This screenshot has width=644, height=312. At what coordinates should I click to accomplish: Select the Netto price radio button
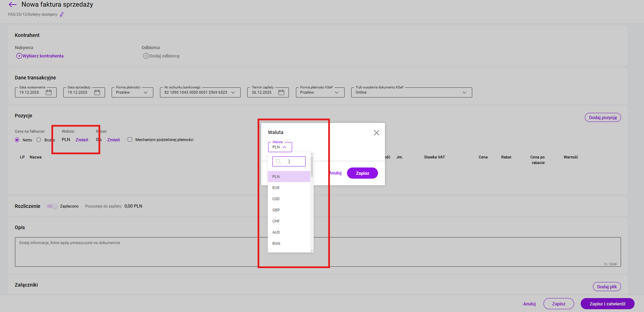pyautogui.click(x=17, y=140)
